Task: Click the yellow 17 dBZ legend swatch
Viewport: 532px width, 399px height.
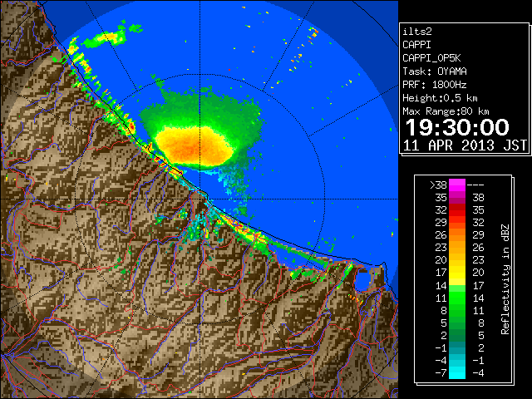Action: [x=457, y=273]
